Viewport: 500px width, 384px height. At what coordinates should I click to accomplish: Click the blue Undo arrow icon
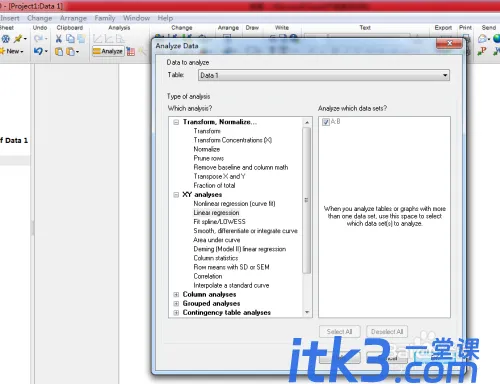click(x=38, y=51)
